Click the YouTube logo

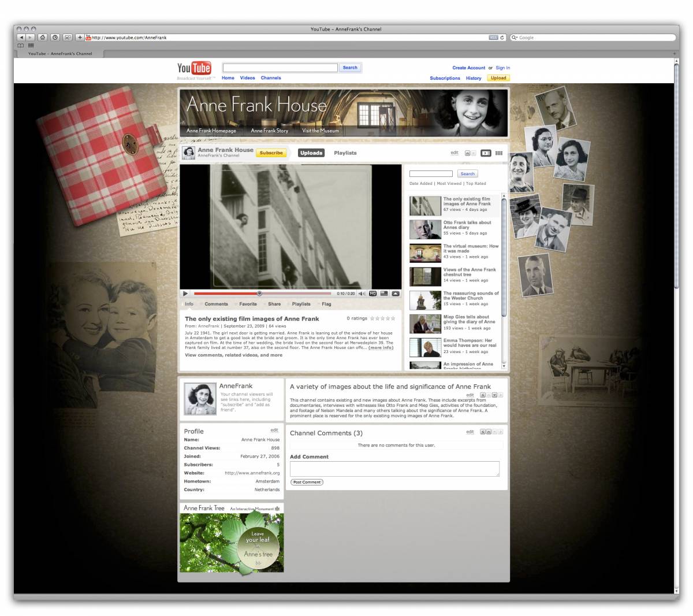tap(194, 68)
